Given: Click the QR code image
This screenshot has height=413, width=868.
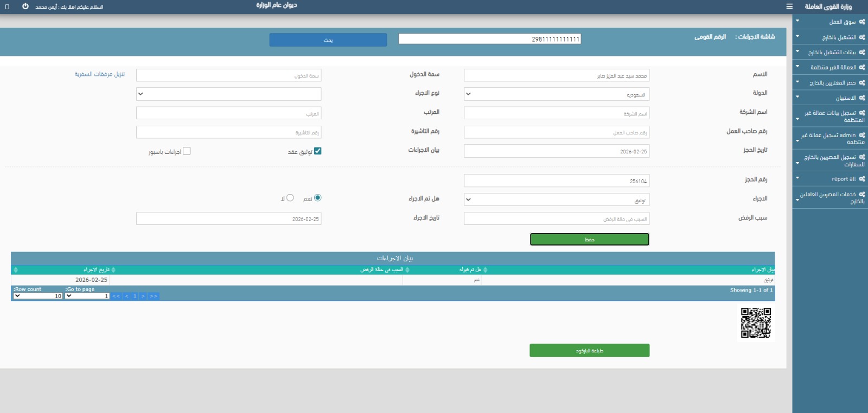Looking at the screenshot, I should (756, 323).
